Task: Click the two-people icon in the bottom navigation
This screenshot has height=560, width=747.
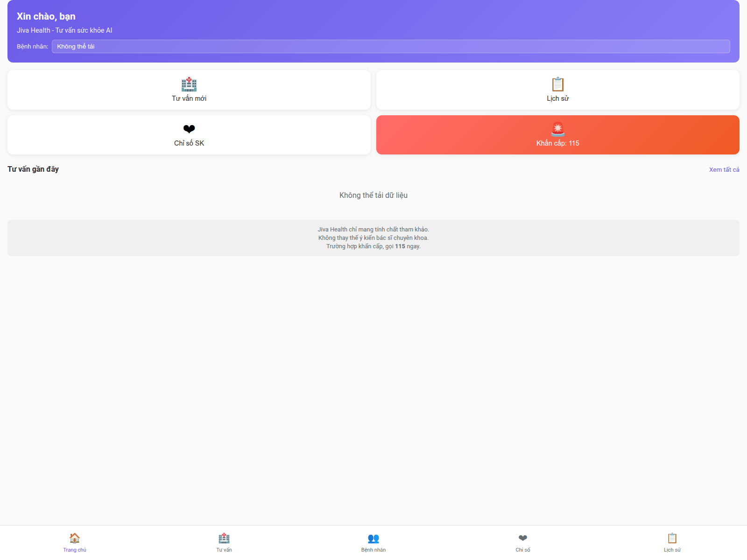Action: 373,538
